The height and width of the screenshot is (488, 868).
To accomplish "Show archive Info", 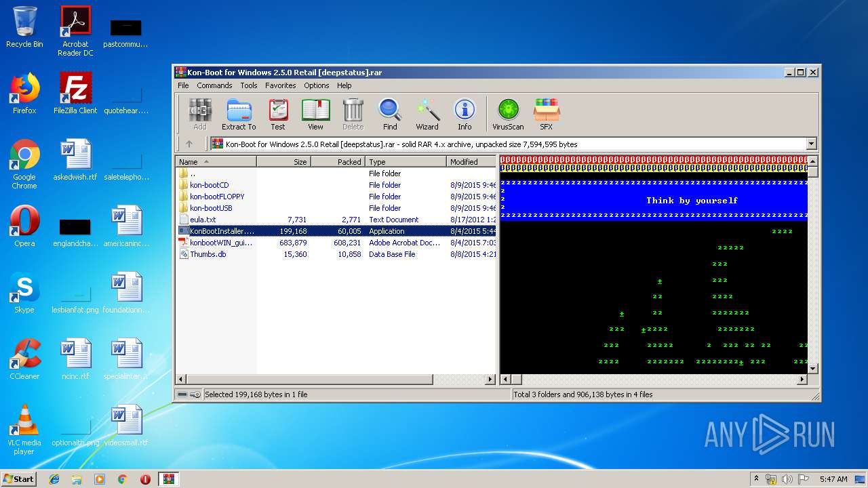I will click(x=465, y=114).
